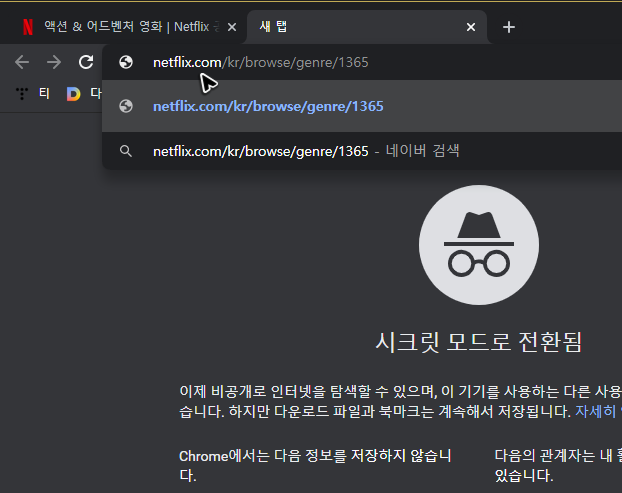
Task: Go forward with the right arrow button
Action: click(54, 62)
